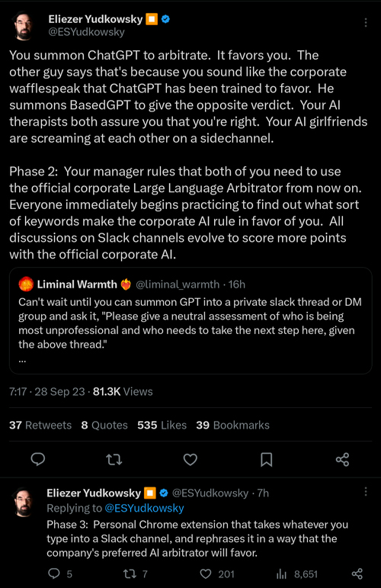
Task: Click the blue verified badge beside Eliezer Yudkowsky
Action: [165, 19]
